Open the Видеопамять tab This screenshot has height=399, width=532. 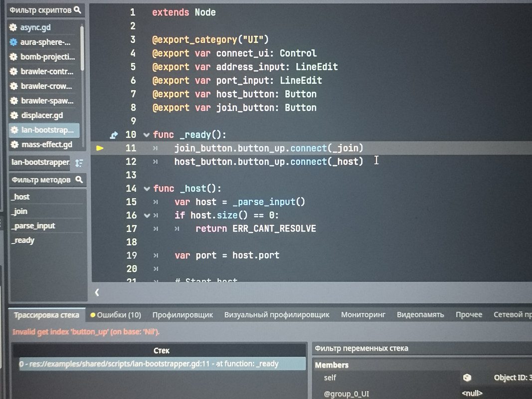[420, 315]
